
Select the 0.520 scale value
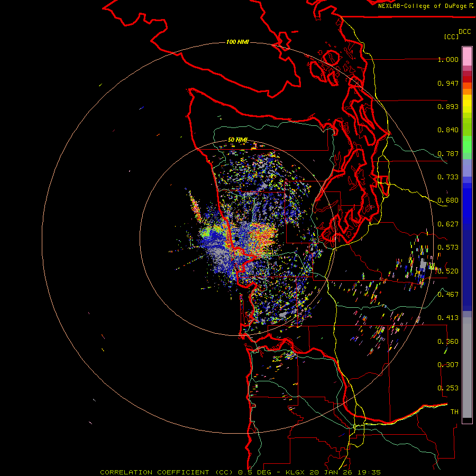pyautogui.click(x=448, y=271)
